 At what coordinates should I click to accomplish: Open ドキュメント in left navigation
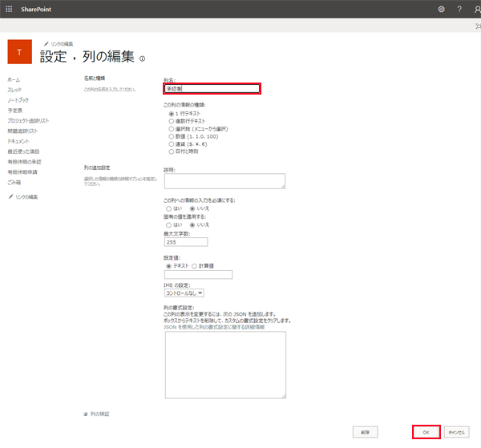pos(18,141)
